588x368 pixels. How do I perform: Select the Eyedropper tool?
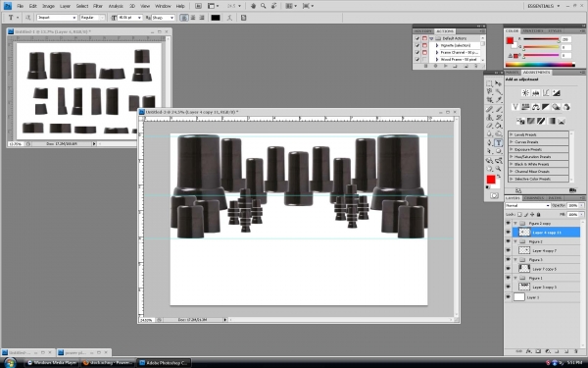499,100
